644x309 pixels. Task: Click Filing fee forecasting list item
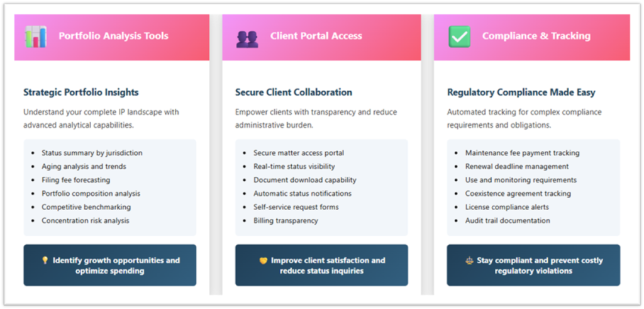click(75, 180)
